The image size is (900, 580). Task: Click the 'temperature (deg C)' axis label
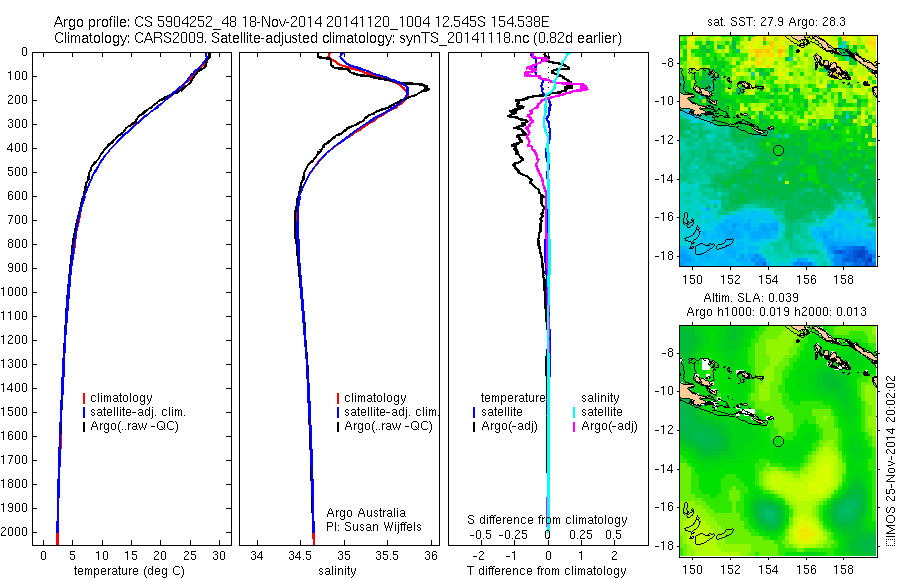[x=129, y=570]
